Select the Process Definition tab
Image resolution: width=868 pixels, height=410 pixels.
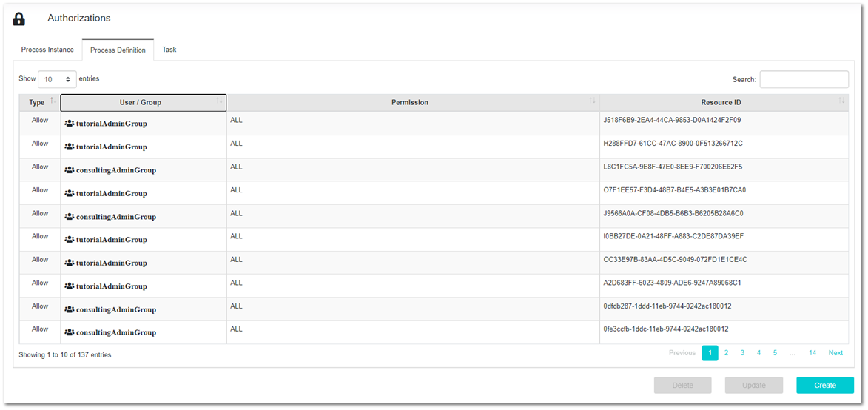(118, 50)
